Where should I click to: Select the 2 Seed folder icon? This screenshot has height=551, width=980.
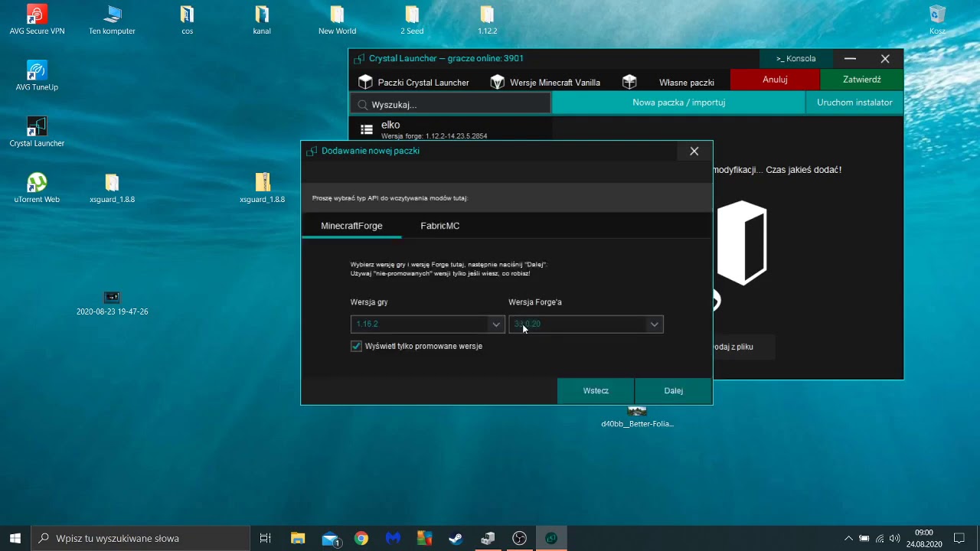click(x=412, y=20)
